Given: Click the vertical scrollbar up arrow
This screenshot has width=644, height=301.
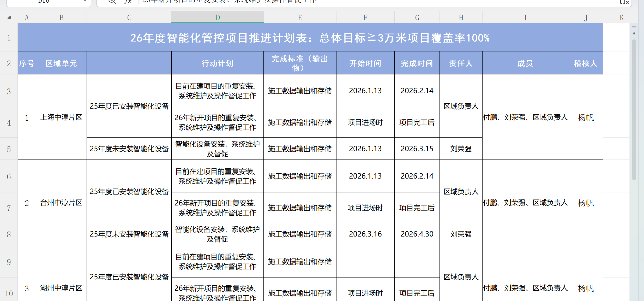Looking at the screenshot, I should coord(634,33).
